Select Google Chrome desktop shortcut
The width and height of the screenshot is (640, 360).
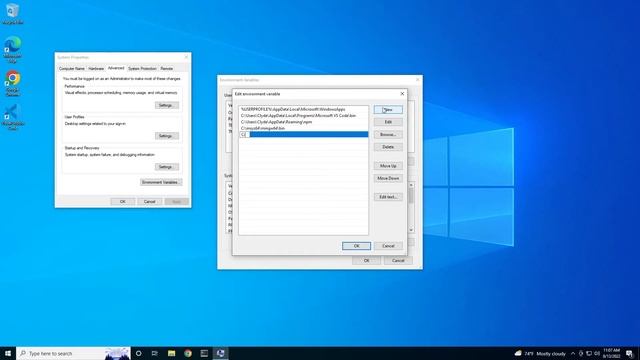[x=13, y=84]
